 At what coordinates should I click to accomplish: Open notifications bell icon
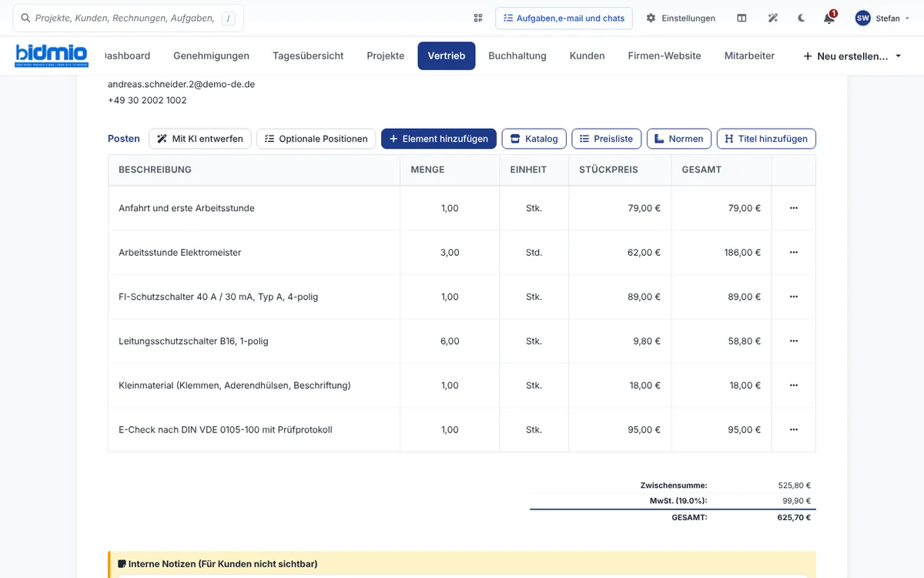pos(829,18)
